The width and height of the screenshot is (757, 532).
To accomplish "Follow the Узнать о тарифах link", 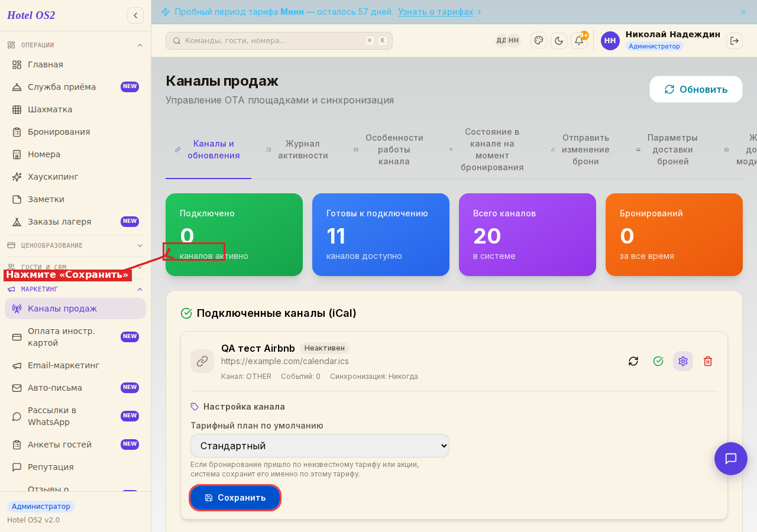I will pos(436,12).
